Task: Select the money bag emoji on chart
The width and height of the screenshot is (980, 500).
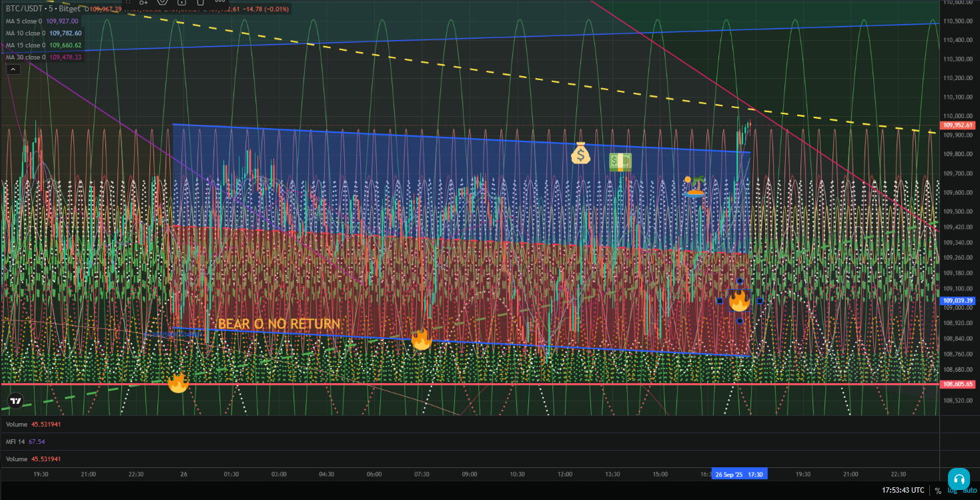Action: [x=580, y=154]
